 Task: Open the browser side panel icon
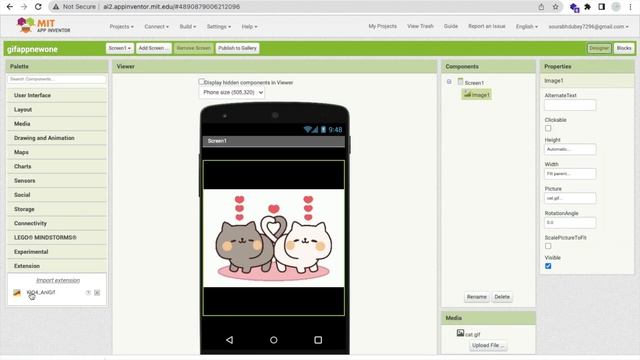tap(601, 7)
